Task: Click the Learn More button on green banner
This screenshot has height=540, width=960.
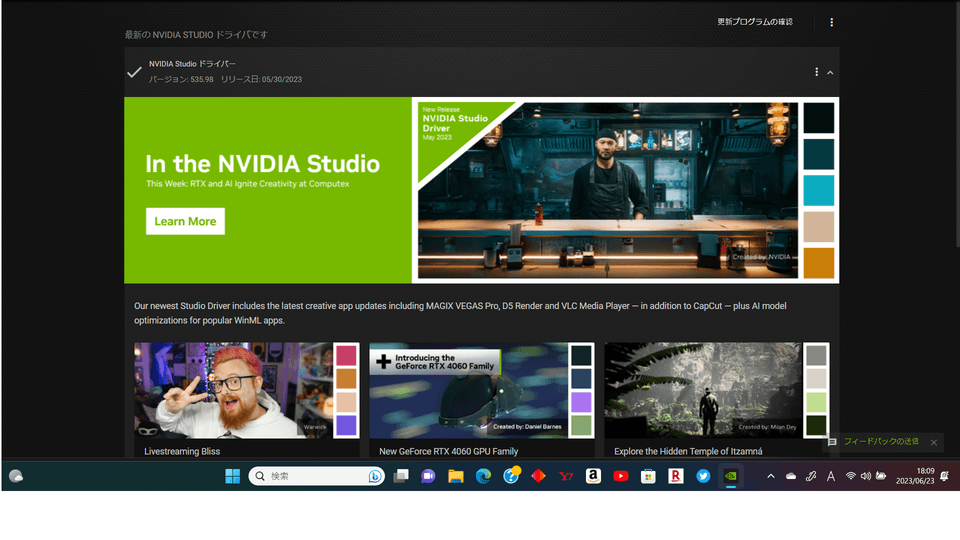Action: point(185,221)
